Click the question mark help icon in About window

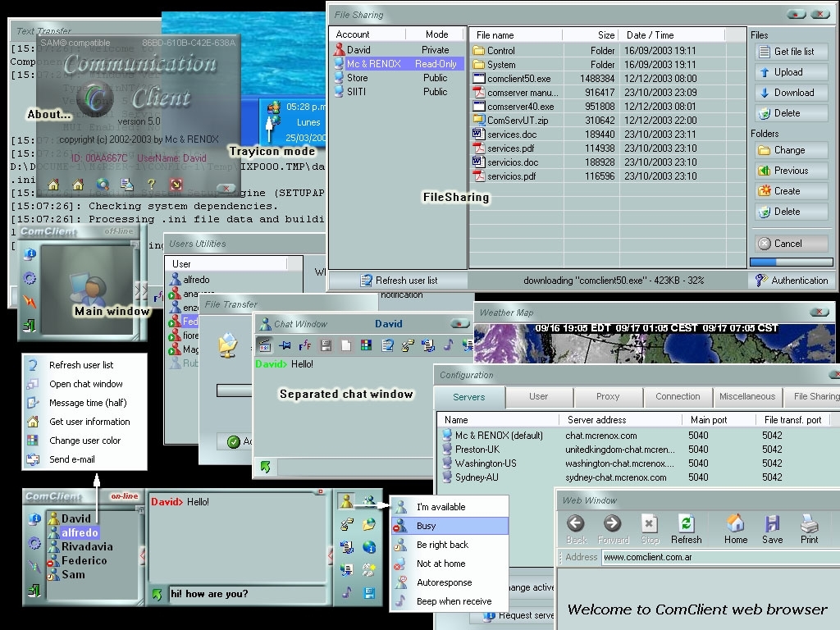pyautogui.click(x=152, y=185)
